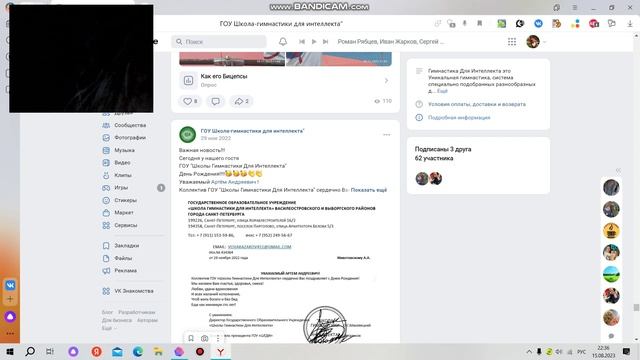Open community name link on the post
The image size is (640, 360).
pos(252,131)
